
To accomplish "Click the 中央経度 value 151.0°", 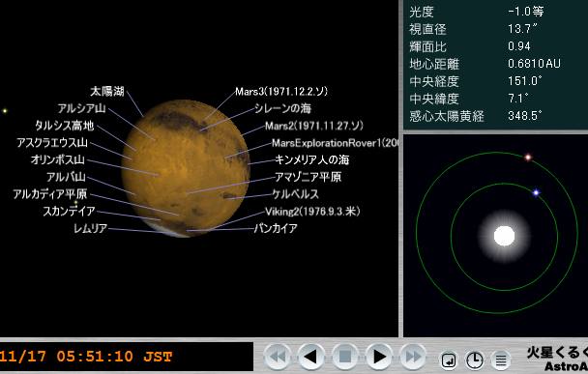I will coord(524,81).
